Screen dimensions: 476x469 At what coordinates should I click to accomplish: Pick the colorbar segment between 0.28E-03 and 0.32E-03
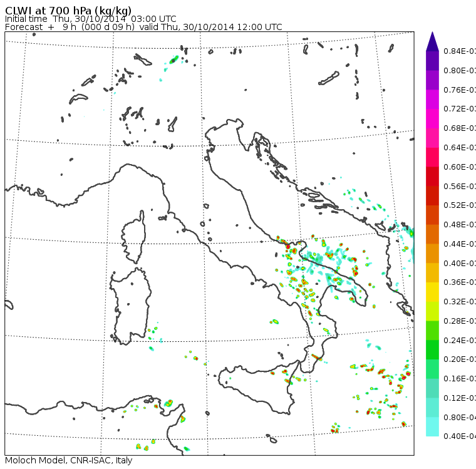point(432,311)
